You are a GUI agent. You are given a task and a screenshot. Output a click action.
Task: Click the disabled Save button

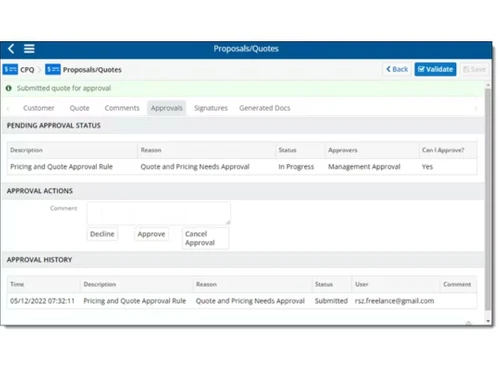click(x=474, y=69)
